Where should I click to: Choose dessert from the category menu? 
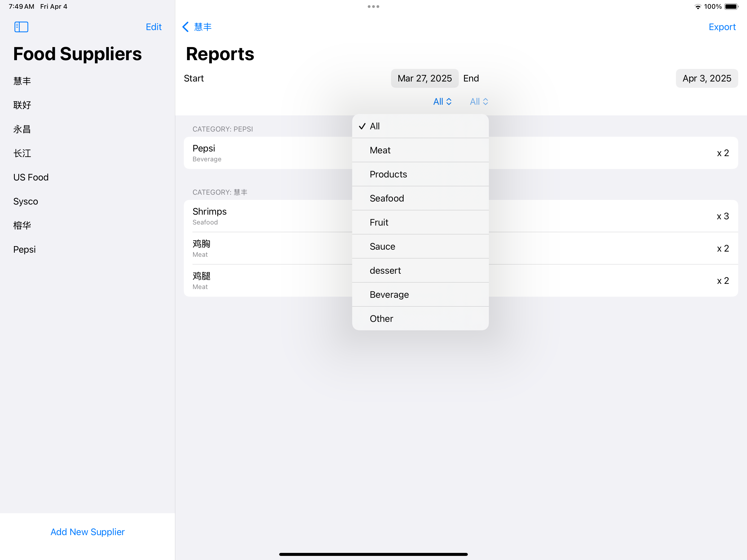pos(421,270)
